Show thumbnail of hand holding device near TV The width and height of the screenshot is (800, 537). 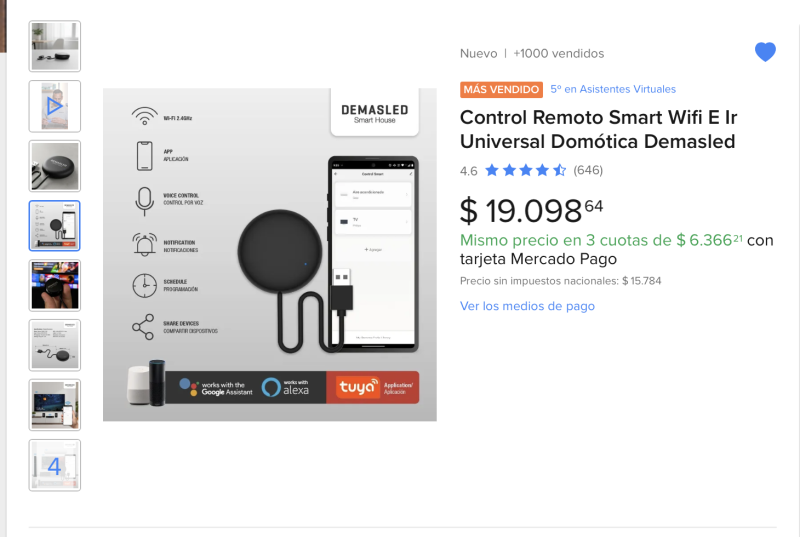pyautogui.click(x=55, y=285)
